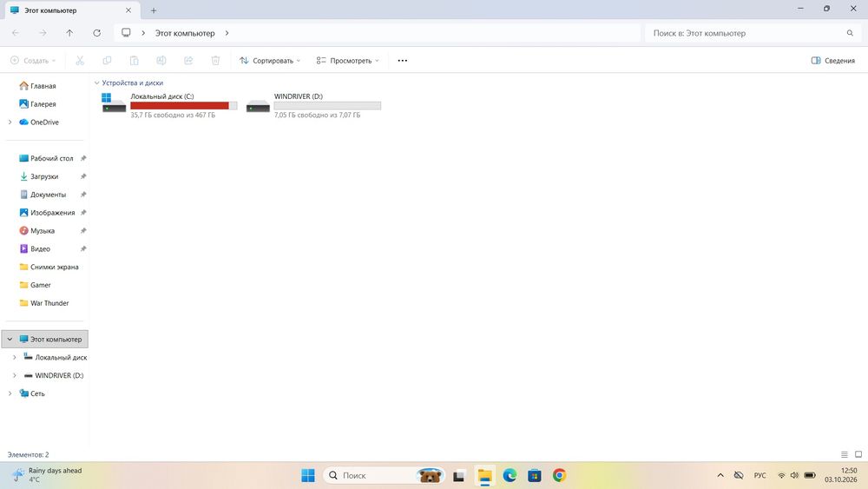Viewport: 868px width, 489px height.
Task: Go back with the left arrow
Action: 16,33
